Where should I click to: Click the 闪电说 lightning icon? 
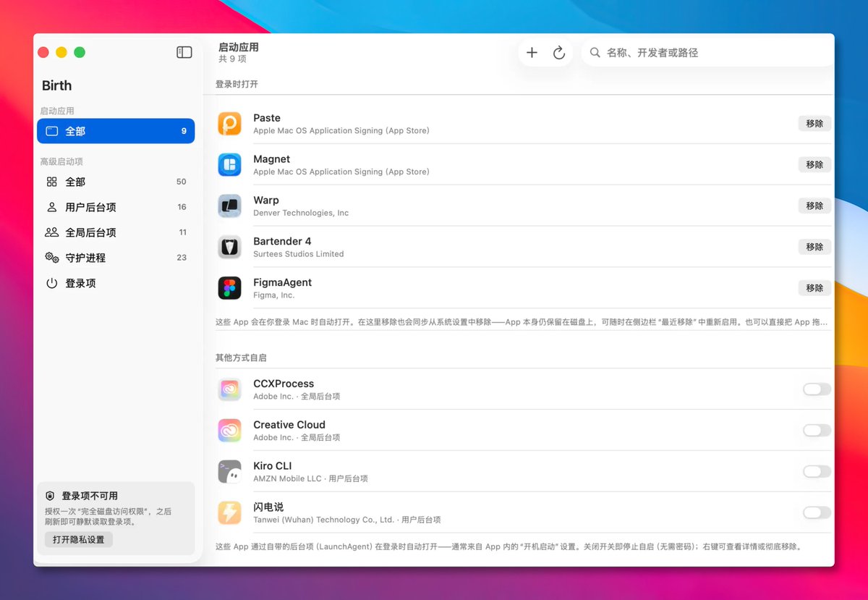[x=230, y=513]
